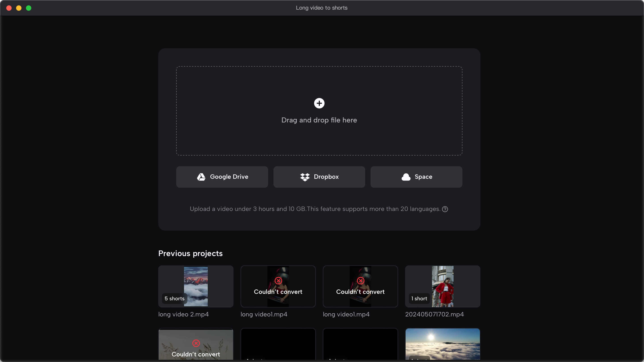Click the drag and drop plus icon

319,103
